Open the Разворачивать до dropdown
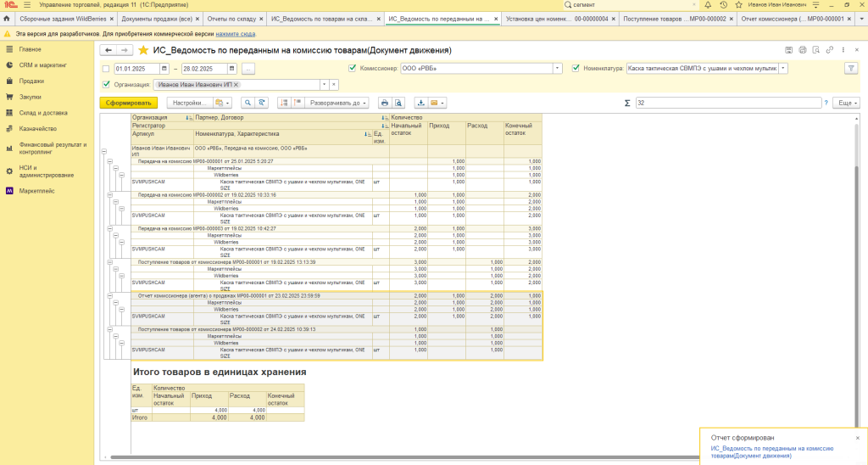 337,103
